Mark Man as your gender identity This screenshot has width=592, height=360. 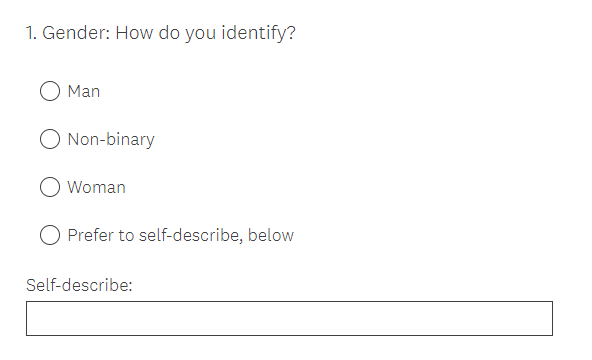pyautogui.click(x=50, y=91)
